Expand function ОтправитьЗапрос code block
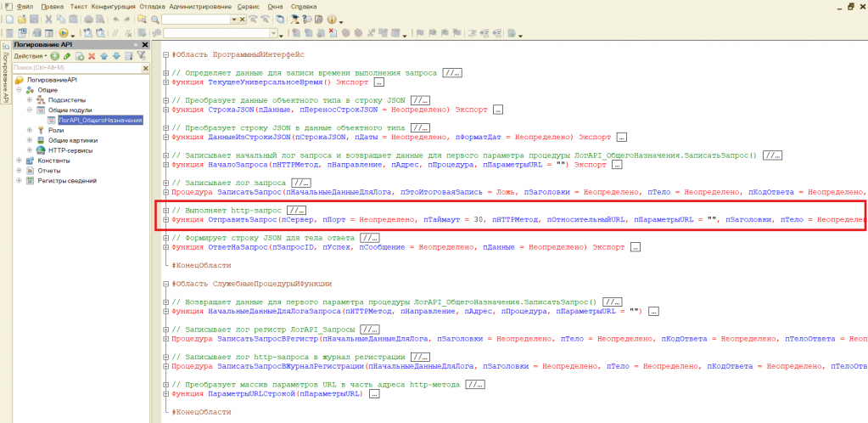This screenshot has height=423, width=868. coord(166,219)
